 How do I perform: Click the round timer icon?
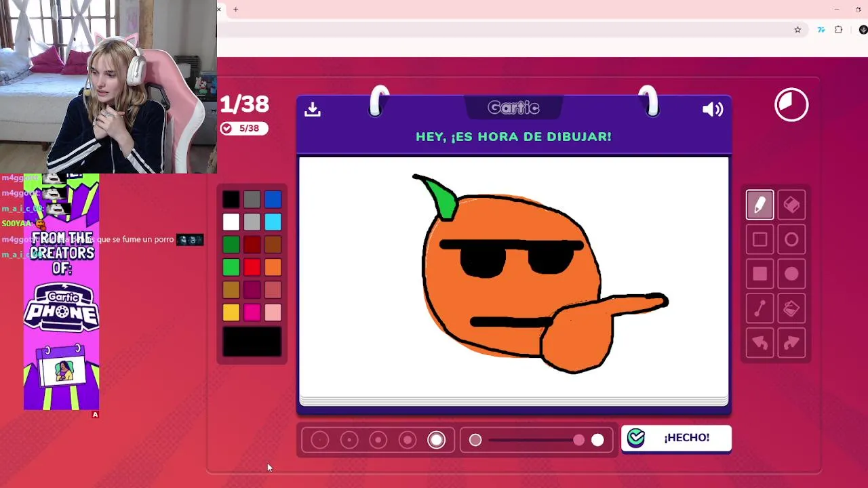[x=791, y=105]
